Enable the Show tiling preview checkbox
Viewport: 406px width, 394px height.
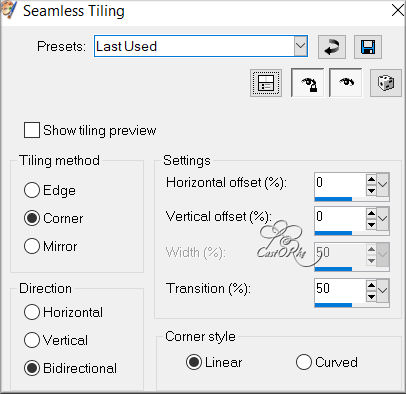click(32, 130)
